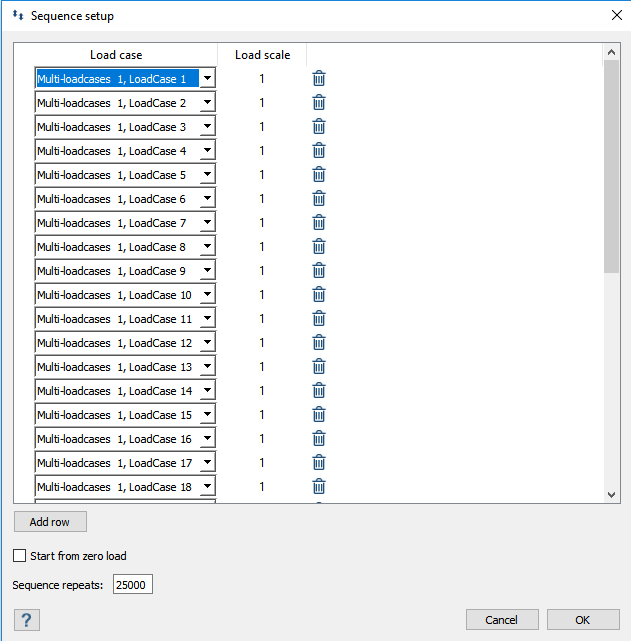Viewport: 631px width, 641px height.
Task: Delete row with LoadCase 8
Action: (319, 247)
